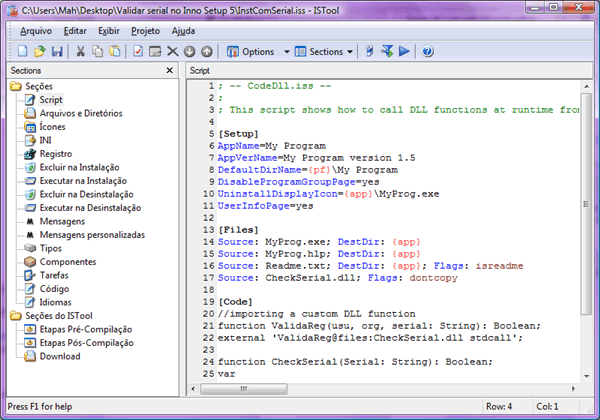Click the Tipos disk icon
This screenshot has height=420, width=600.
coord(30,248)
